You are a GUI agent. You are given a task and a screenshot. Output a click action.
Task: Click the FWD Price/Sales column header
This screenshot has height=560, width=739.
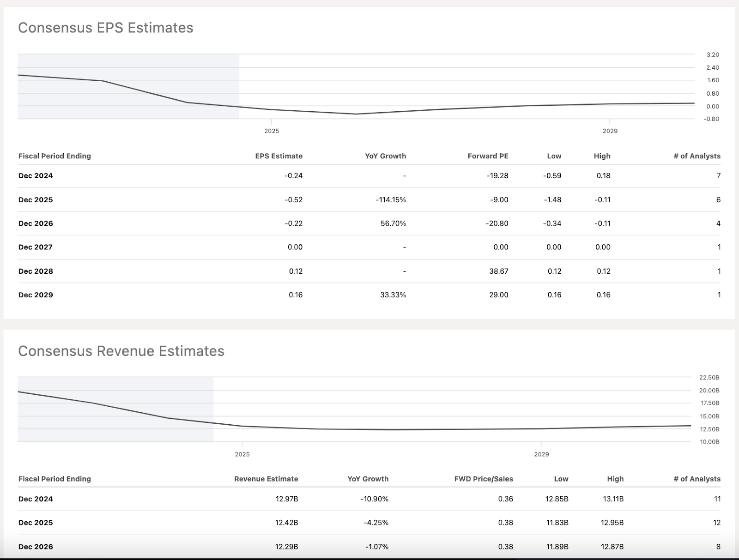pos(484,479)
